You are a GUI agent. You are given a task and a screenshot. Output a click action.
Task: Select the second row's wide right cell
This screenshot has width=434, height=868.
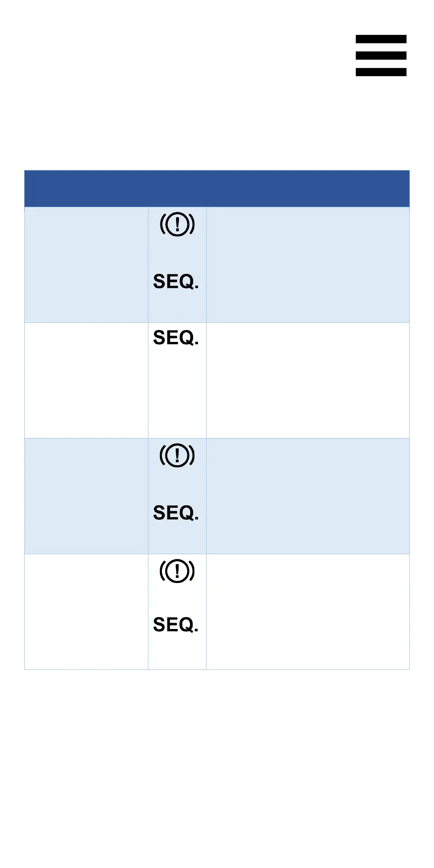(308, 380)
